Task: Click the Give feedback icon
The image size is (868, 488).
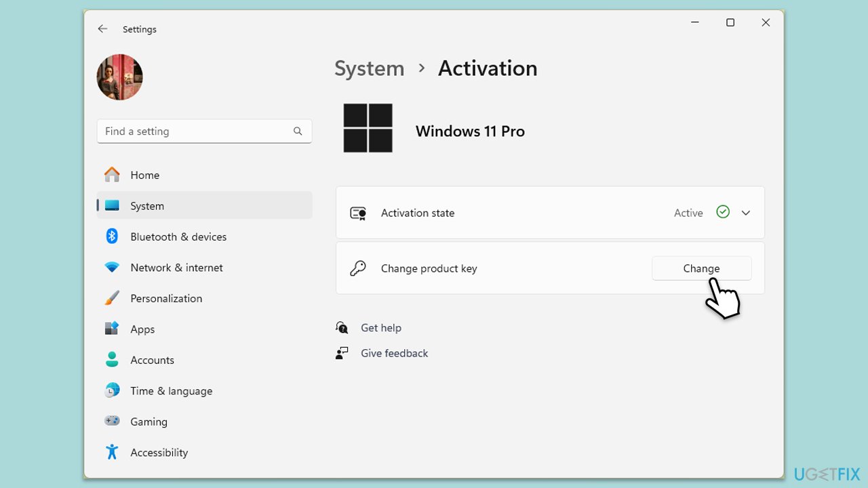Action: pos(342,353)
